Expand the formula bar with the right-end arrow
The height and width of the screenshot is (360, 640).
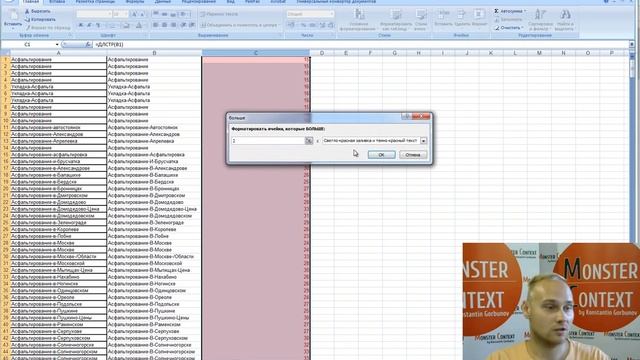coord(632,44)
